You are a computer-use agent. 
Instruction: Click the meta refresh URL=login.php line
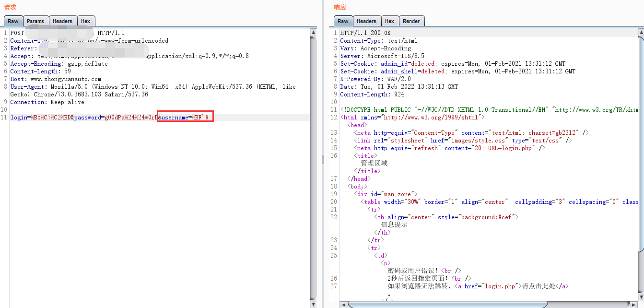pos(449,148)
